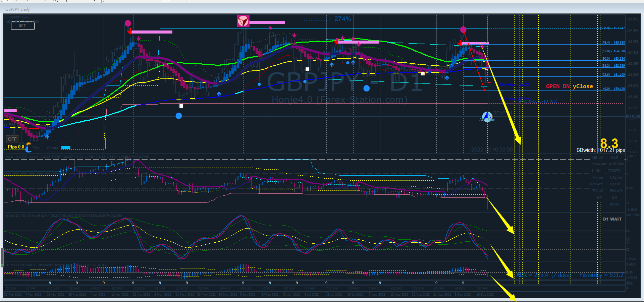Screen dimensions: 644x302
Task: Toggle the S&R indicator button
Action: (614, 158)
